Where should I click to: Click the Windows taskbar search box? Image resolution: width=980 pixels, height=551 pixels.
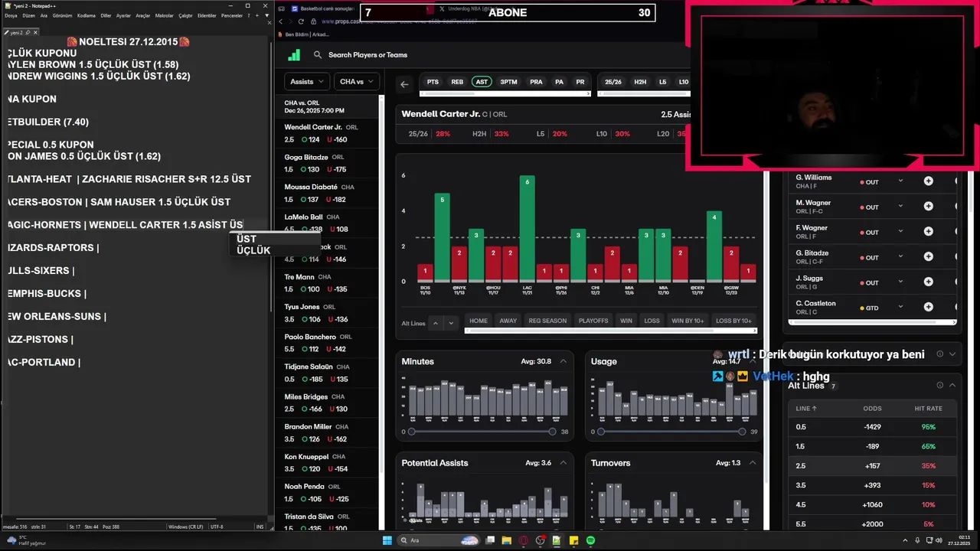[440, 540]
